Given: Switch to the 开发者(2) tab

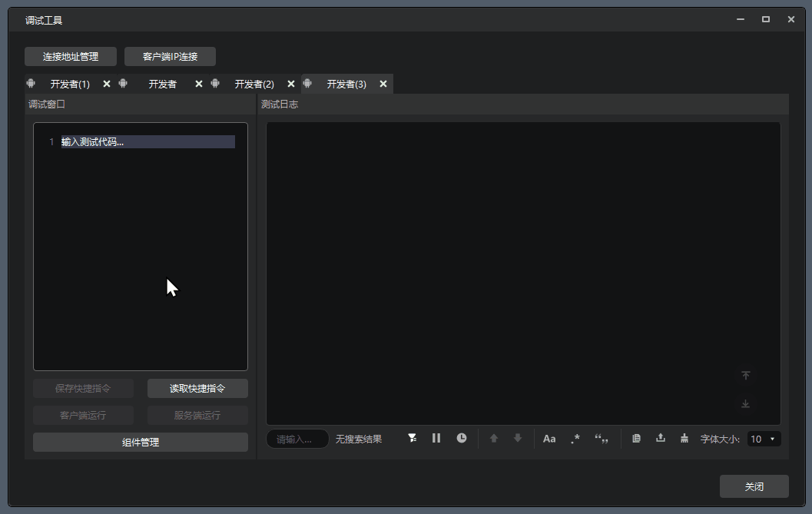Looking at the screenshot, I should 254,84.
